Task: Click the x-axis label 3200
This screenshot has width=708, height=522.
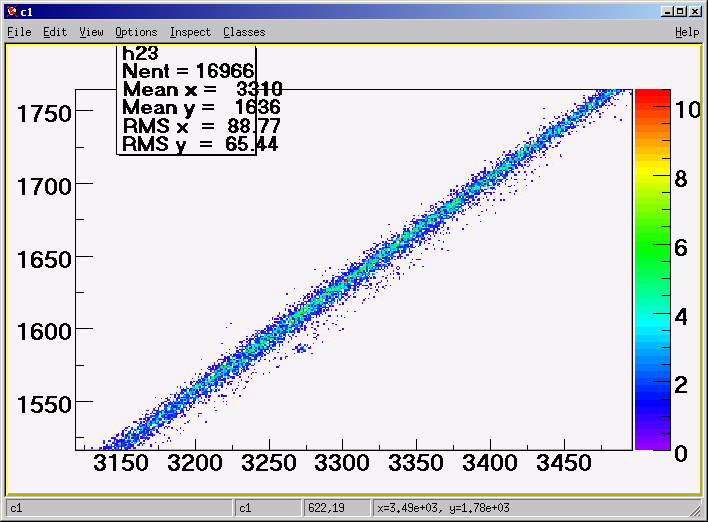Action: tap(195, 463)
